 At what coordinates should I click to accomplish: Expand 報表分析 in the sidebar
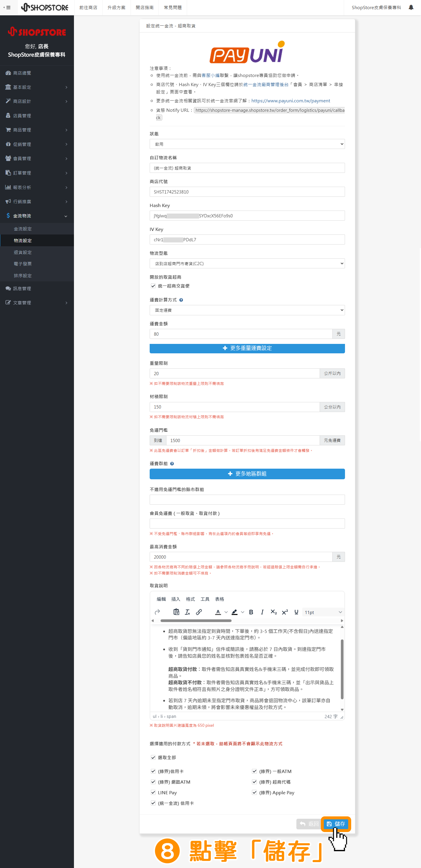click(37, 187)
